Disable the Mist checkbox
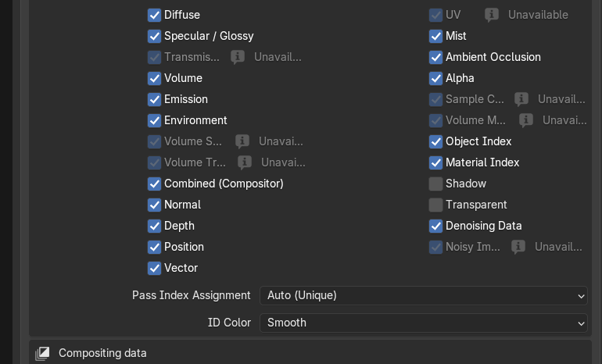 [435, 36]
